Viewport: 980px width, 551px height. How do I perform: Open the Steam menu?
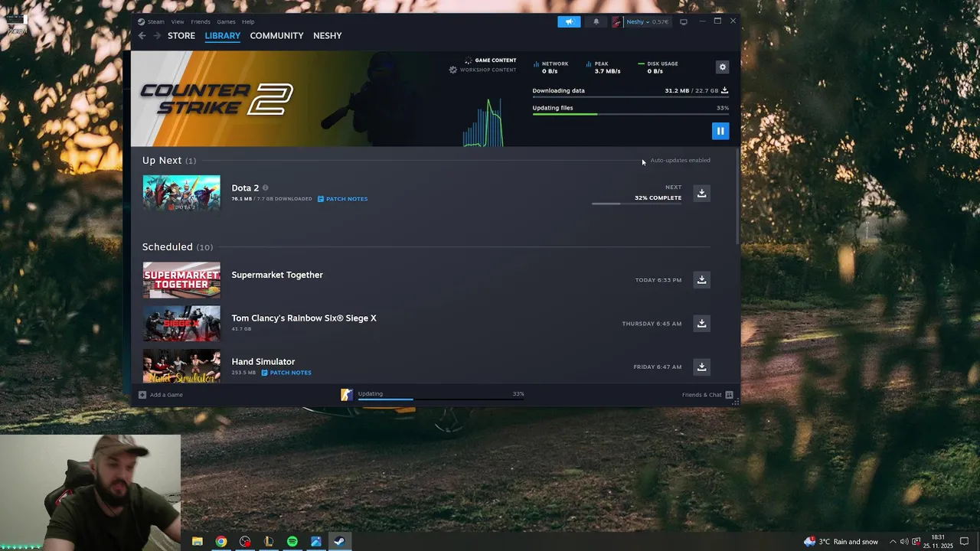(x=155, y=21)
